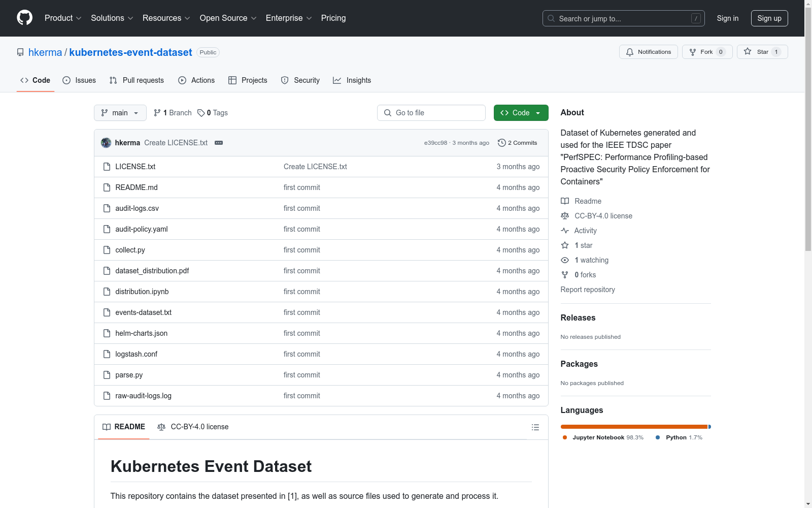Click the file icon beside distribution.ipynb
Screen dimensions: 812x508
[x=107, y=292]
